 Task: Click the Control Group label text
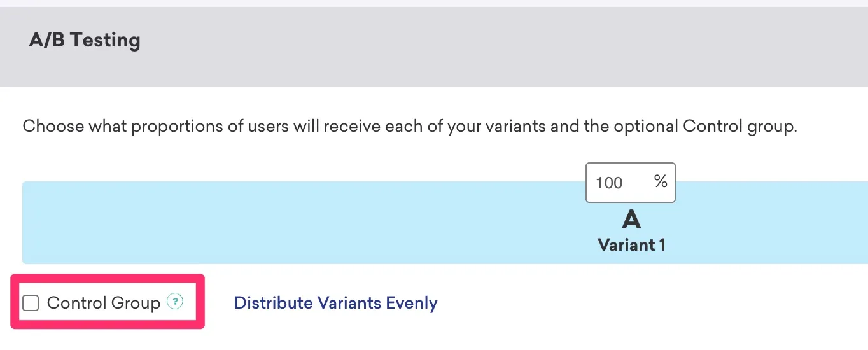click(104, 303)
